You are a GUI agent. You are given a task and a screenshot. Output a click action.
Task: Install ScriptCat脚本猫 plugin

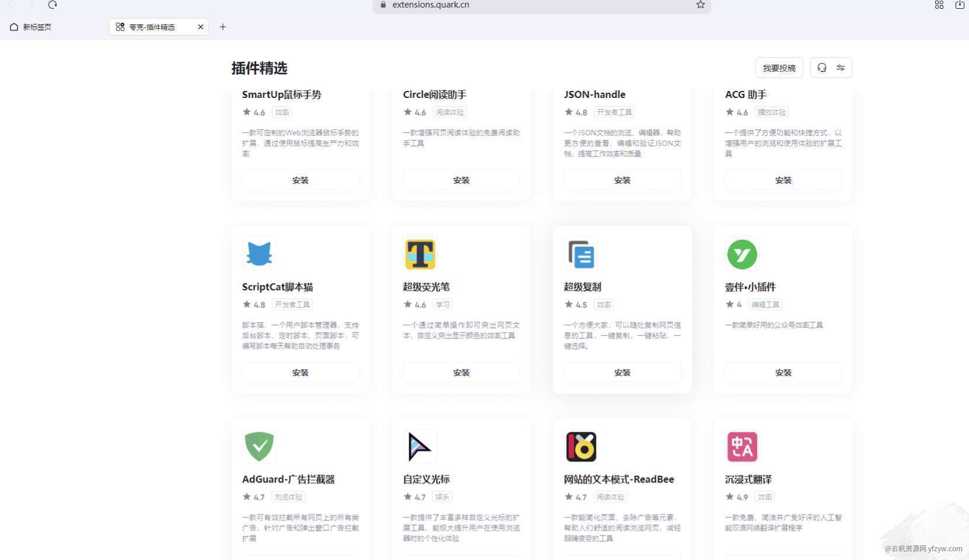pos(301,372)
